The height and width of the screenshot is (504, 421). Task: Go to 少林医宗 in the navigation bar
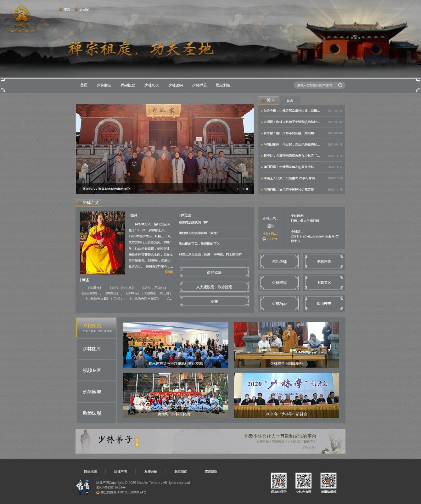176,85
